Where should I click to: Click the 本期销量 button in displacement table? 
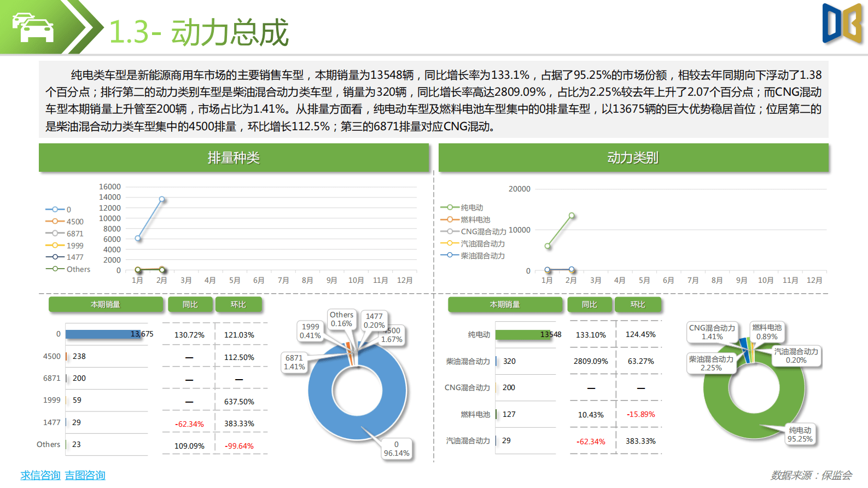[x=106, y=304]
